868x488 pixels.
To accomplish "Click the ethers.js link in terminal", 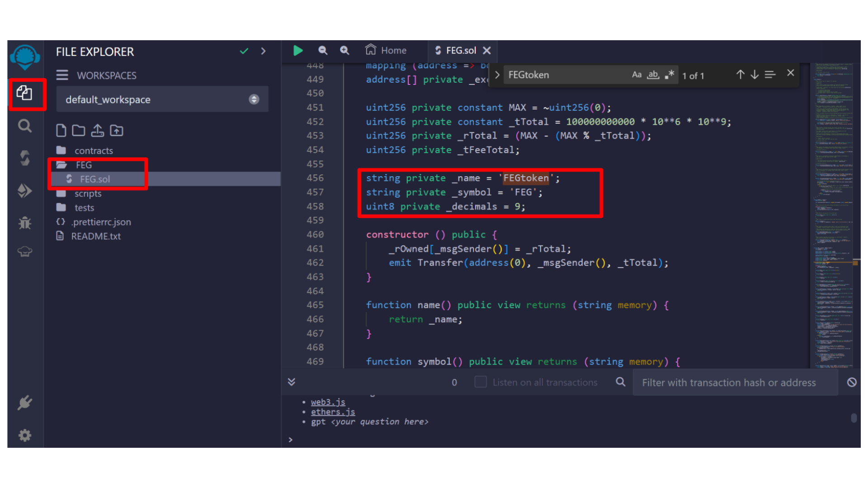I will (333, 412).
